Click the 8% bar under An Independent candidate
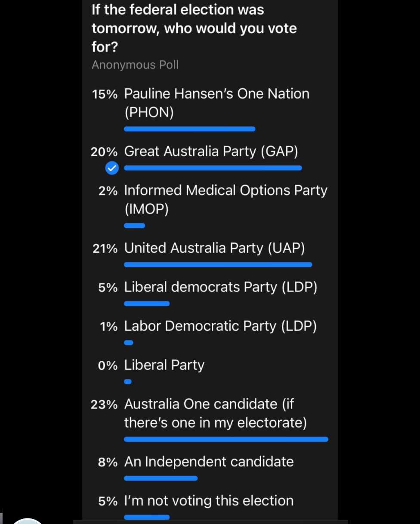The image size is (420, 524). coord(161,478)
